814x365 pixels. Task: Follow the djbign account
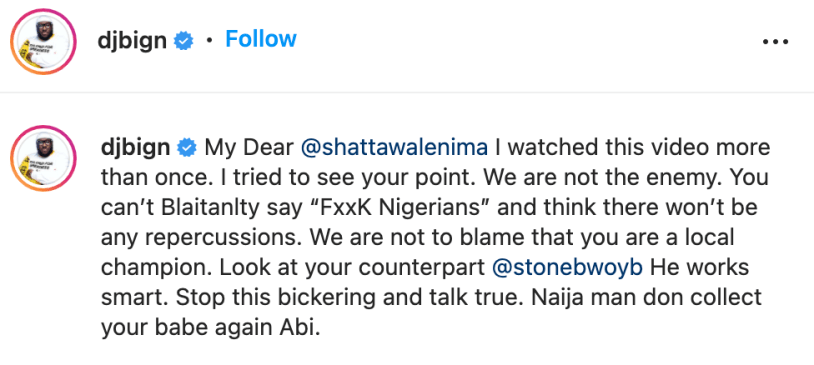pyautogui.click(x=261, y=39)
